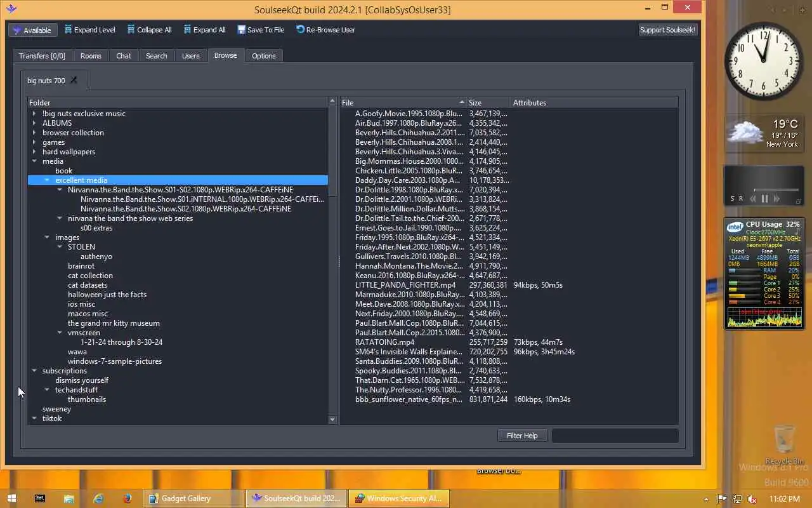
Task: Click the Support Soulseek! button
Action: click(667, 30)
